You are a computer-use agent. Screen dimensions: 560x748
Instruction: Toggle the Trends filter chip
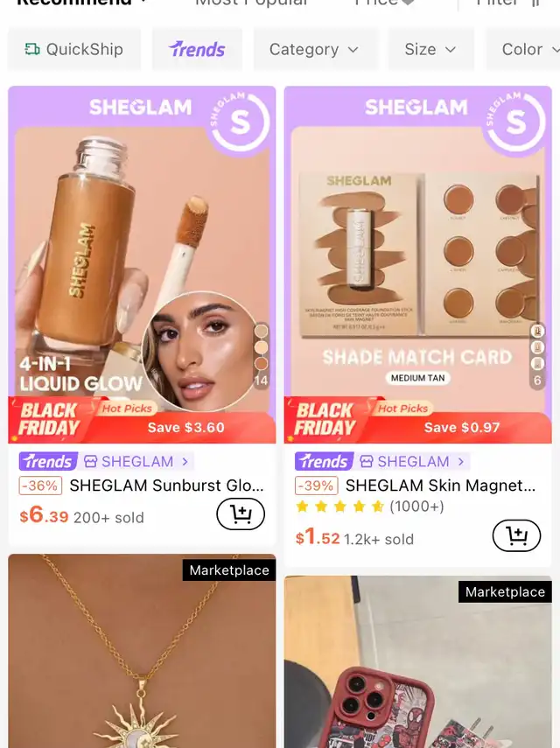pyautogui.click(x=197, y=49)
